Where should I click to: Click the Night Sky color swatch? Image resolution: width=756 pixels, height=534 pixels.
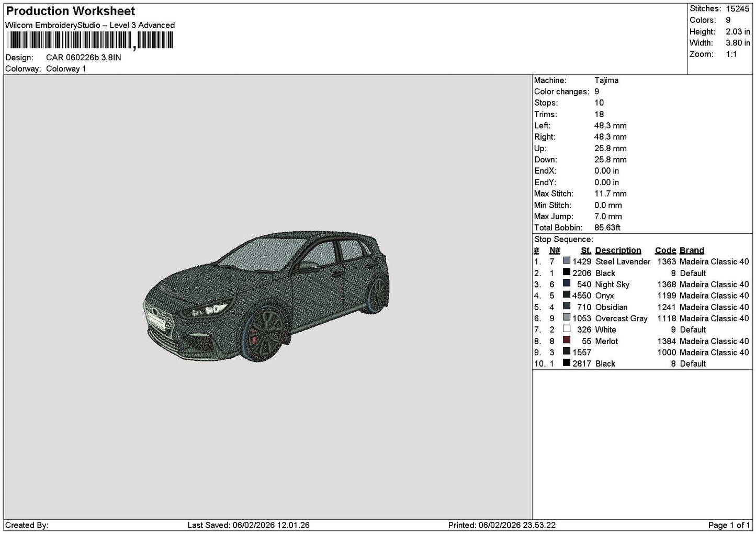566,283
